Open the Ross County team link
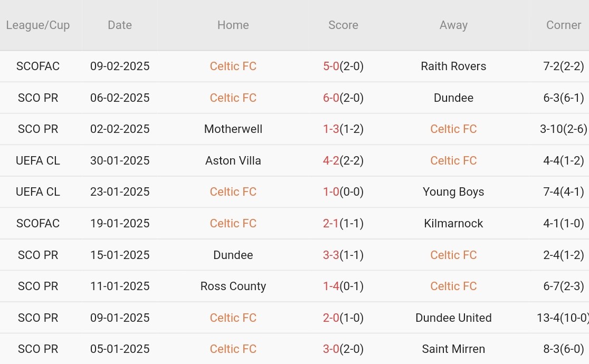 point(233,286)
